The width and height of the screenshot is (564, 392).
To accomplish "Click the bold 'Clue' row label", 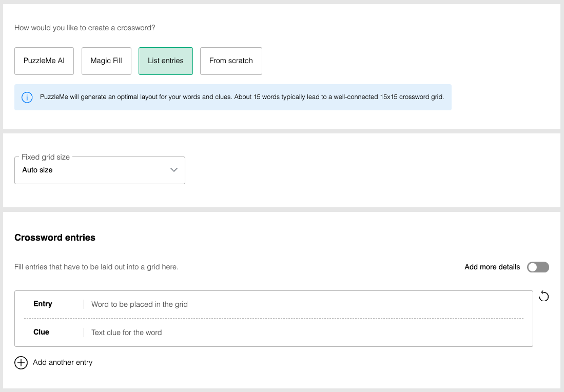I will point(41,332).
